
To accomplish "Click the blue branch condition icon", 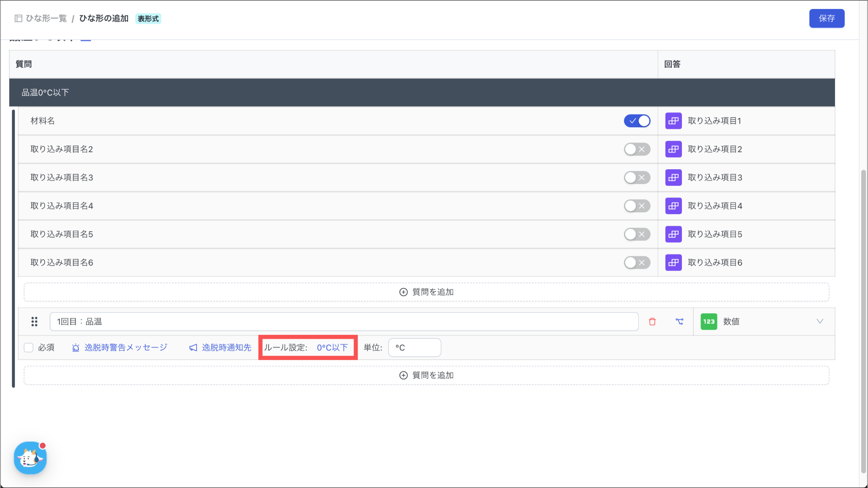I will [x=679, y=322].
